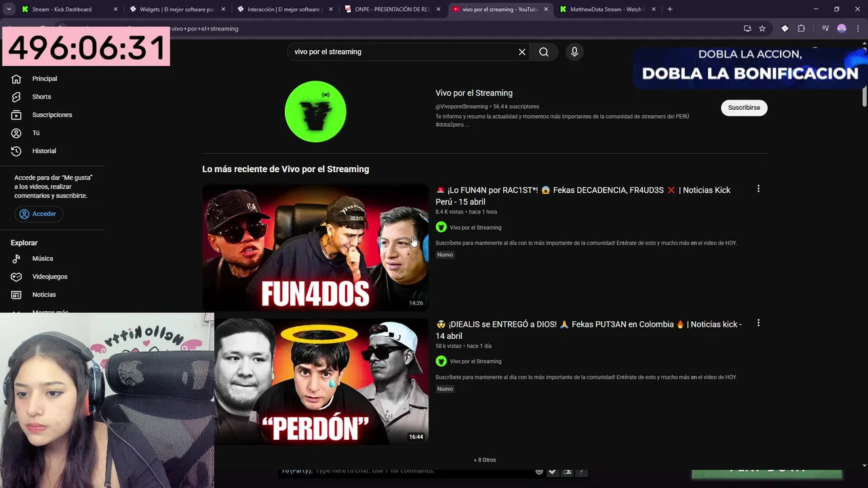
Task: Start voice search with the microphone
Action: (x=574, y=52)
